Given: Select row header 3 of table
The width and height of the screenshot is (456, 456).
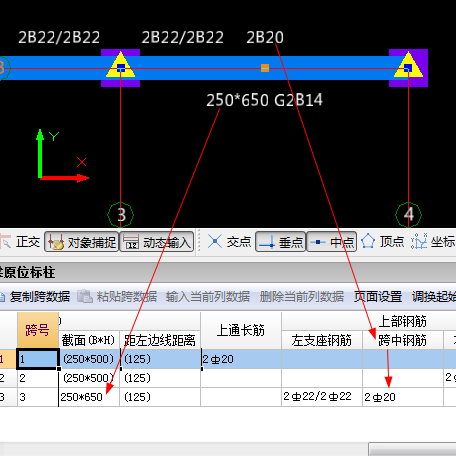Looking at the screenshot, I should pyautogui.click(x=8, y=397).
